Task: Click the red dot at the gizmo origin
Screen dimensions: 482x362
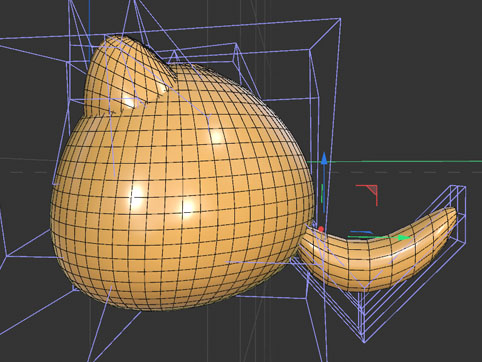Action: pyautogui.click(x=321, y=229)
